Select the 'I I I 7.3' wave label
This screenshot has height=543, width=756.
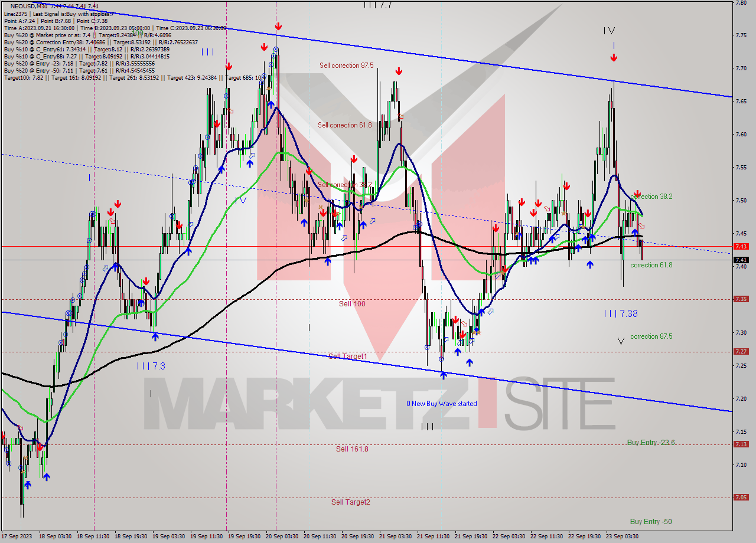(151, 366)
